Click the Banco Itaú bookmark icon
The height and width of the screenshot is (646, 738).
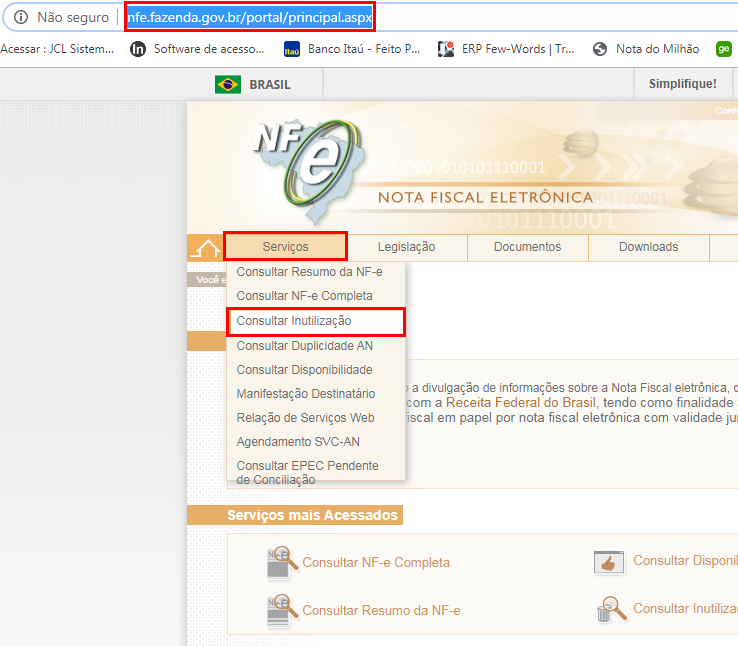click(x=292, y=49)
